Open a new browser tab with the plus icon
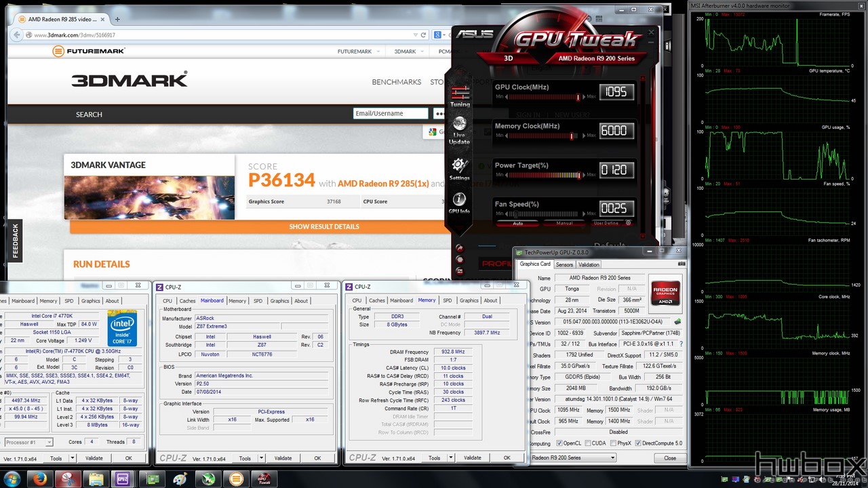Screen dimensions: 868x488 (117, 19)
